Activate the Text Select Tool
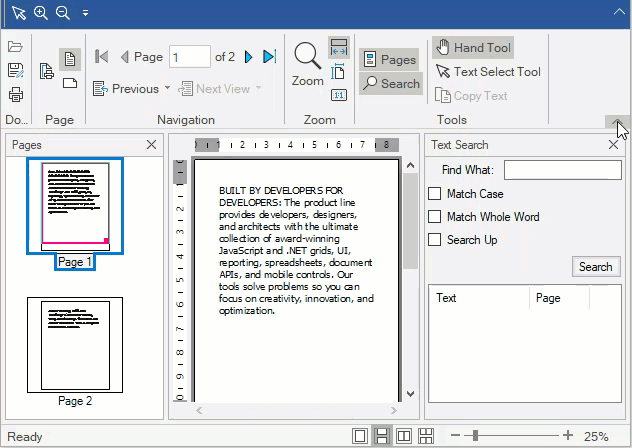 [488, 72]
